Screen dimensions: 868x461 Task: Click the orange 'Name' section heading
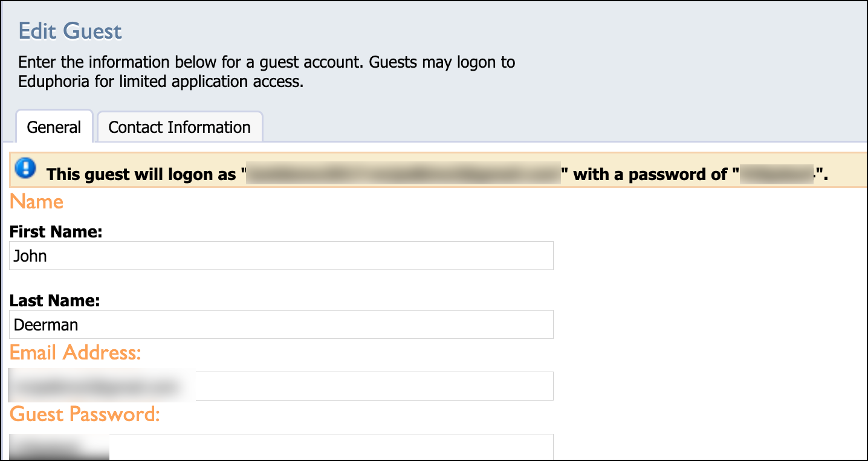pos(36,201)
